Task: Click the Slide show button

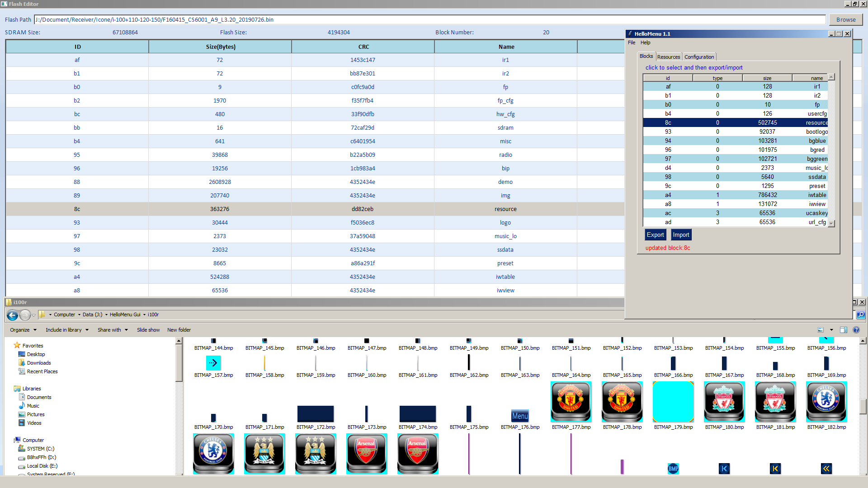Action: (148, 330)
